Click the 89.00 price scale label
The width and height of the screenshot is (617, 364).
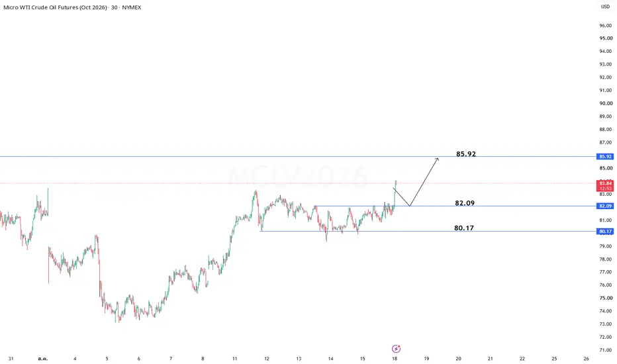(606, 116)
